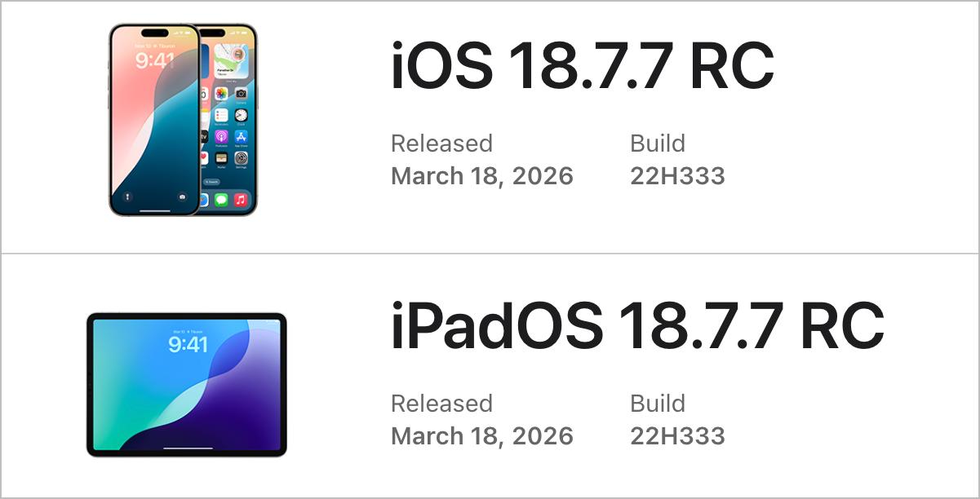
Task: Tap the Music icon in iPhone dock
Action: point(241,199)
